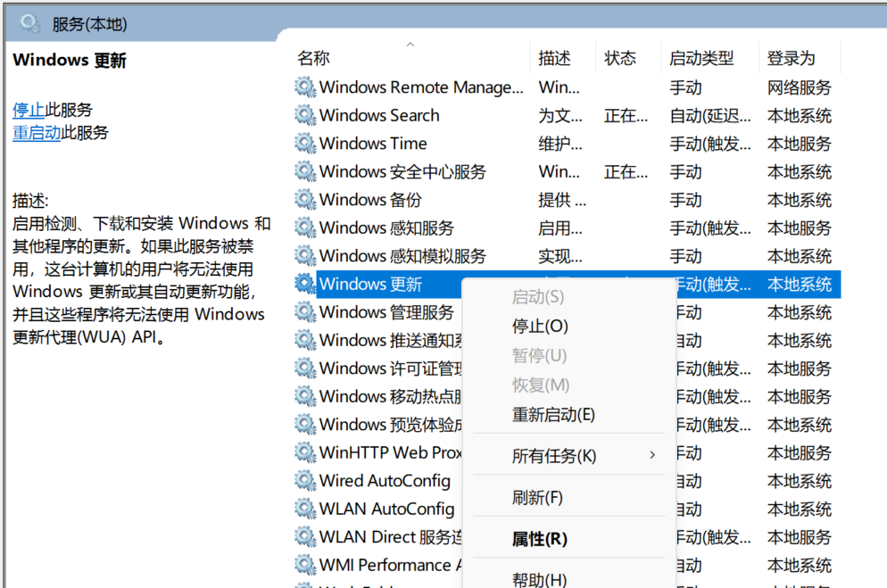Sort by the 启动类型 column header
The image size is (887, 588).
[x=701, y=58]
